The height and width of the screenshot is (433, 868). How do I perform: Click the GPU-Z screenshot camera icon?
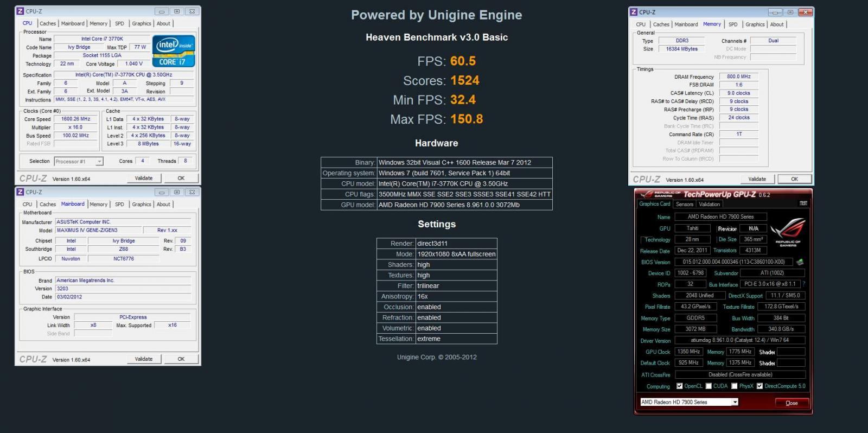pos(803,203)
